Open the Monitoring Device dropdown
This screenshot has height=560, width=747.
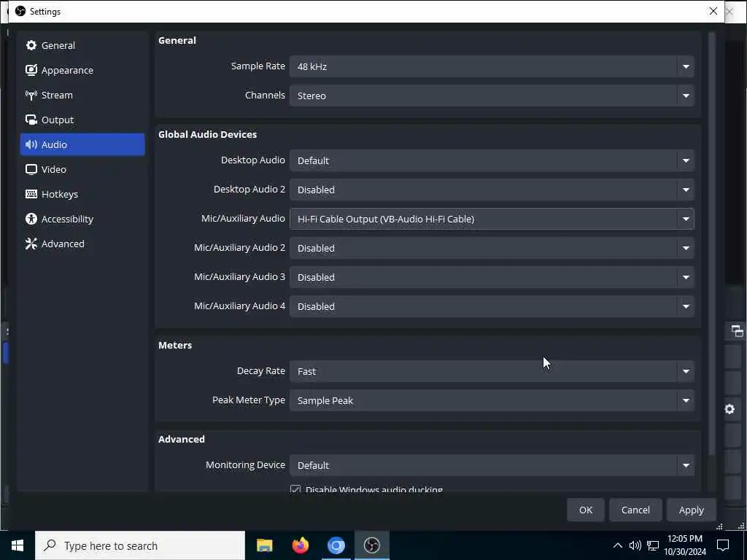coord(492,465)
